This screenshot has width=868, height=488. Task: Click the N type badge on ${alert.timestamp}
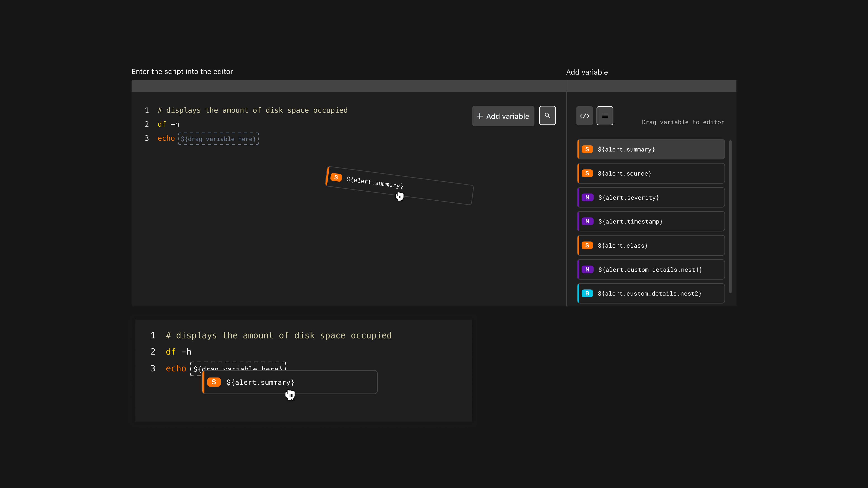click(587, 221)
